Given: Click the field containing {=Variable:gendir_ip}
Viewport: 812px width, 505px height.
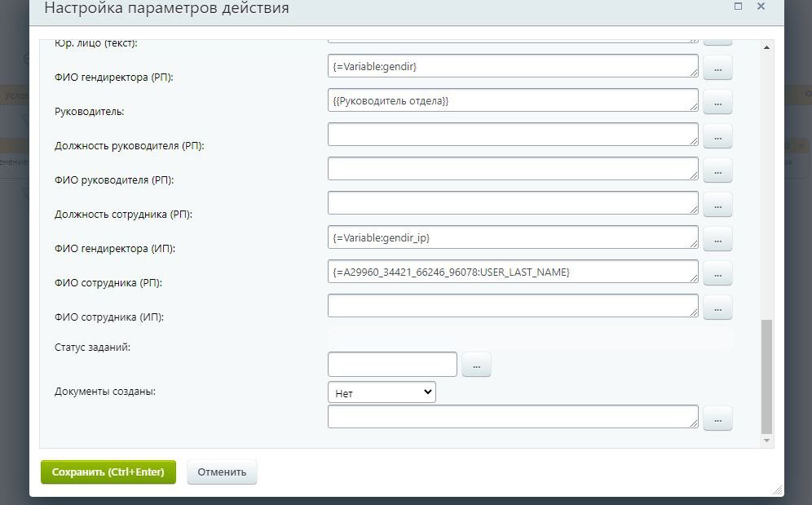Looking at the screenshot, I should click(x=513, y=237).
